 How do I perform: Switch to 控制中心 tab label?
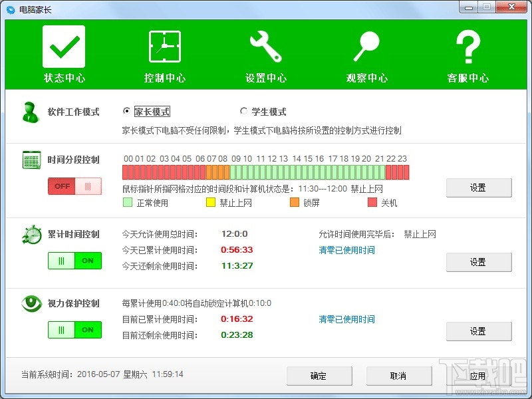pyautogui.click(x=165, y=78)
